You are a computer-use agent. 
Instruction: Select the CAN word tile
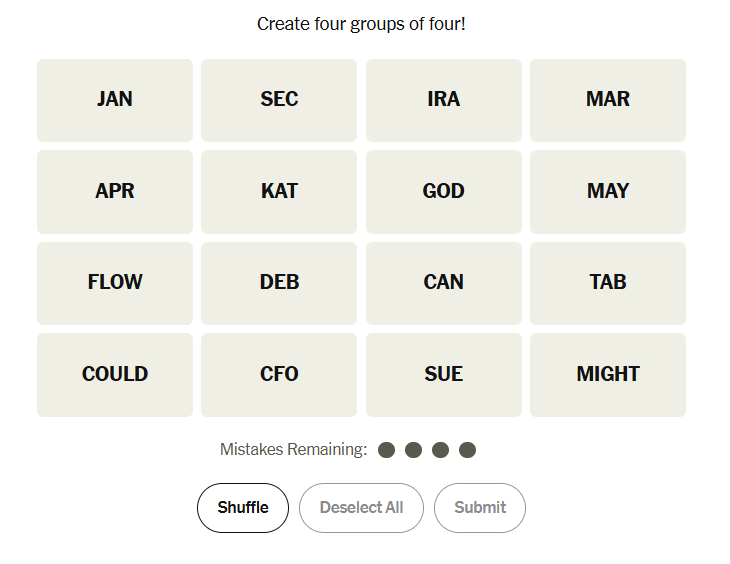(x=443, y=282)
